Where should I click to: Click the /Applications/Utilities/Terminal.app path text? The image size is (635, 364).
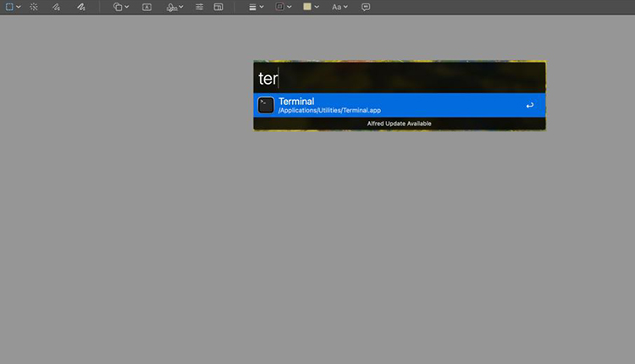[x=329, y=111]
